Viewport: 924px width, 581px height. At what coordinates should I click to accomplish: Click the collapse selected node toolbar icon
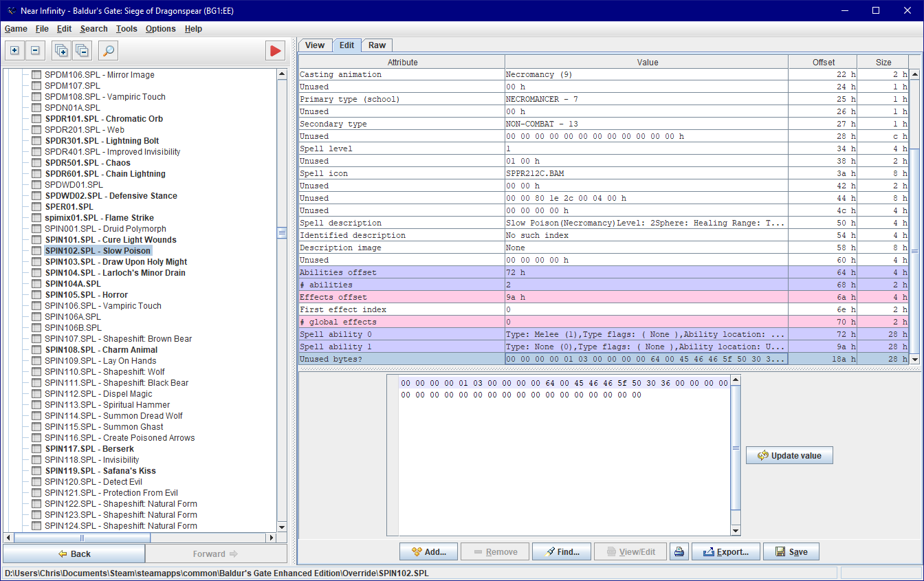coord(36,50)
